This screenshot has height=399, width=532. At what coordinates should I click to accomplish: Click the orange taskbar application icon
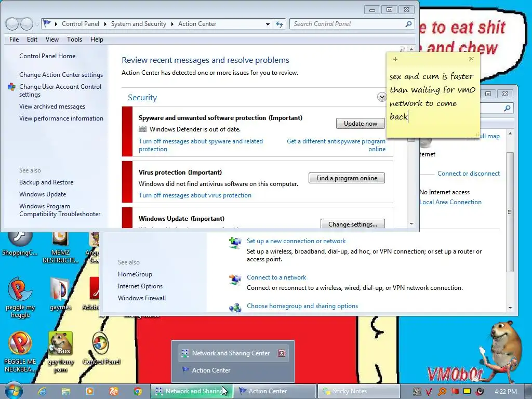click(114, 391)
